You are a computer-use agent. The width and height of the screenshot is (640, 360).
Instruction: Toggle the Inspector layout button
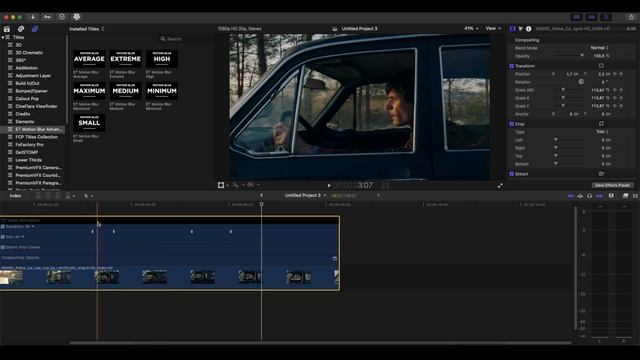606,17
